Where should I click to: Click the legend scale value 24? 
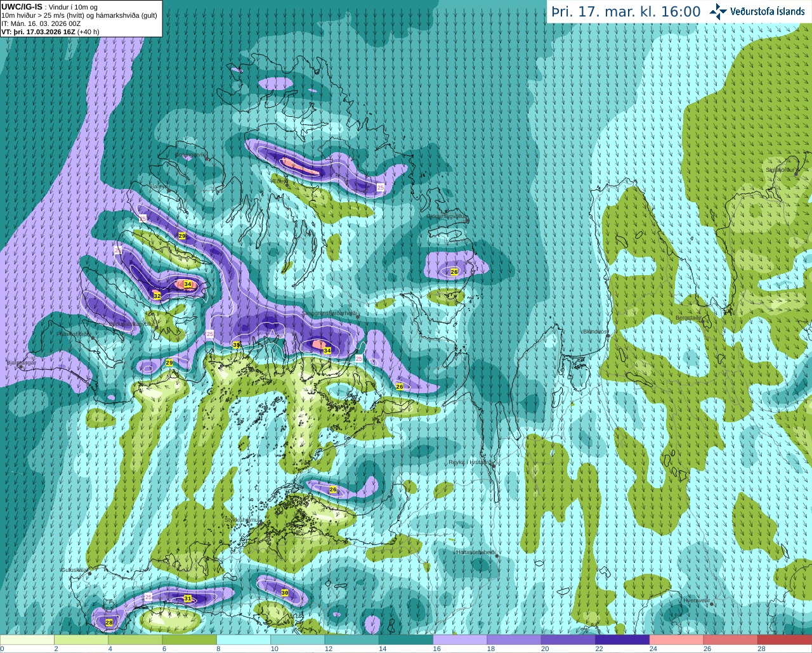(x=653, y=649)
